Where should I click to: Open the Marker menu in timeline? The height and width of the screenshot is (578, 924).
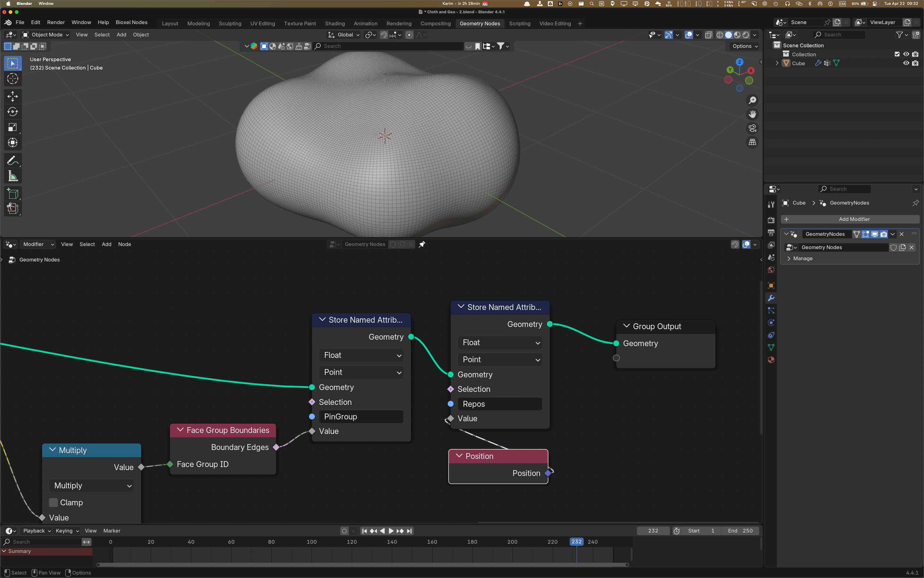112,531
